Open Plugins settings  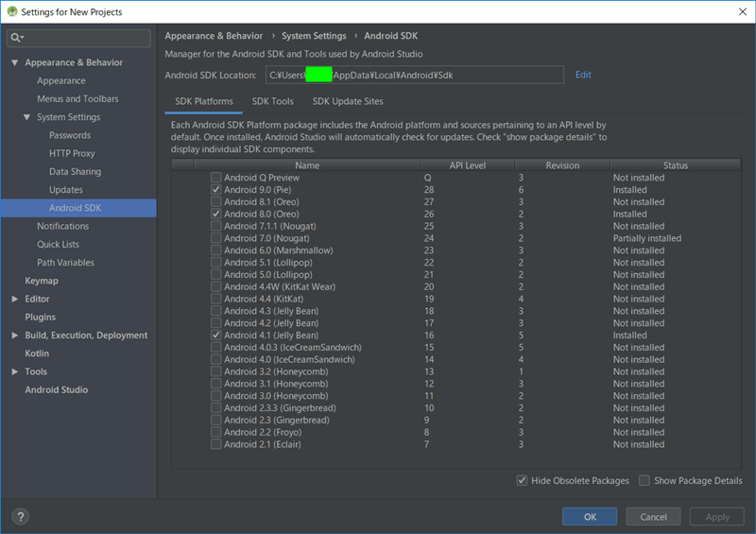tap(40, 317)
